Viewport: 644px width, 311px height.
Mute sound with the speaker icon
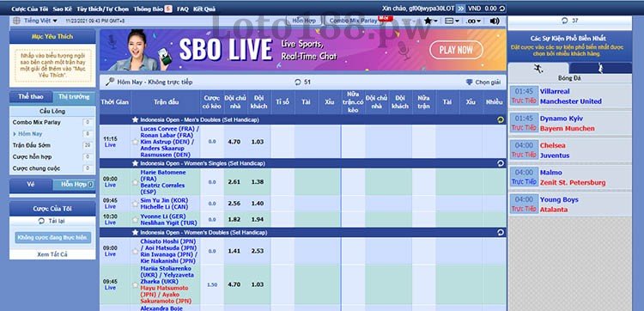tap(495, 21)
